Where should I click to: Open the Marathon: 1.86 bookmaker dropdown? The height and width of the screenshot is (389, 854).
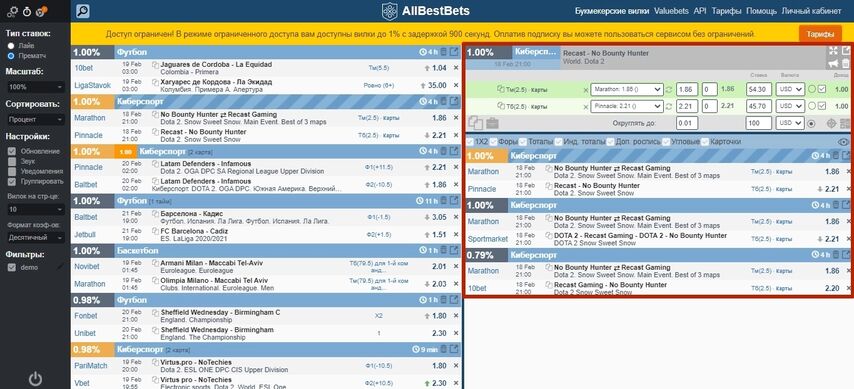pyautogui.click(x=626, y=89)
